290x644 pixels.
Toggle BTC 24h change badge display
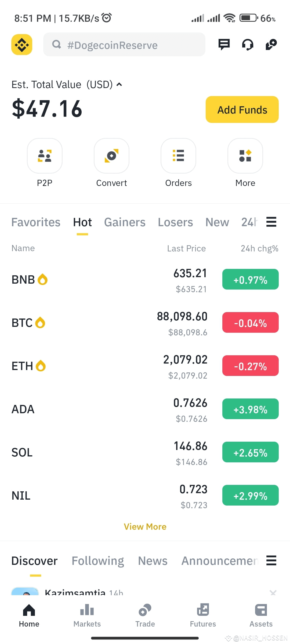[x=251, y=323]
